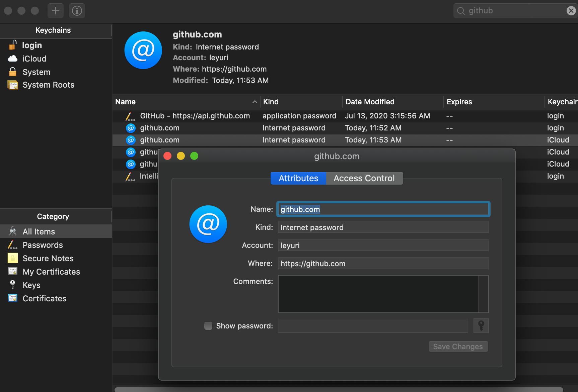Click the Kind field showing Internet password

(383, 227)
